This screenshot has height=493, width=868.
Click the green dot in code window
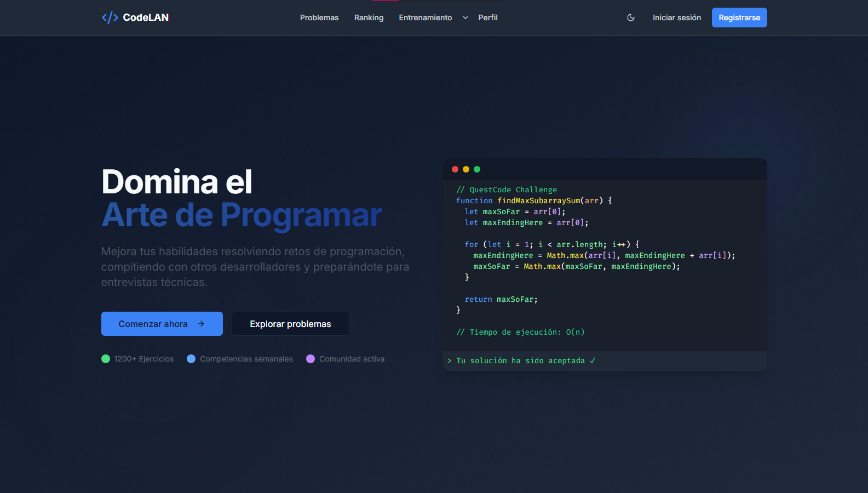tap(477, 169)
